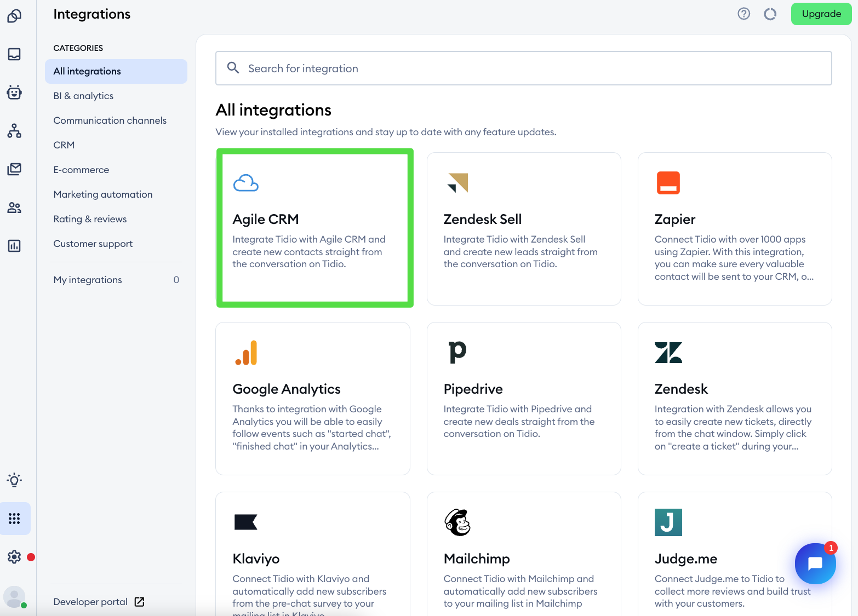The width and height of the screenshot is (858, 616).
Task: Select the apps grid icon in sidebar
Action: point(15,519)
